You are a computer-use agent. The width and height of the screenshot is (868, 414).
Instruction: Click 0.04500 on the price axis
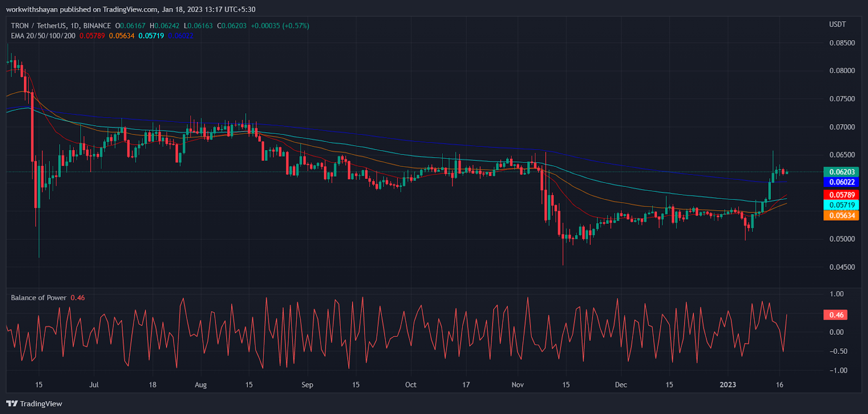[842, 267]
